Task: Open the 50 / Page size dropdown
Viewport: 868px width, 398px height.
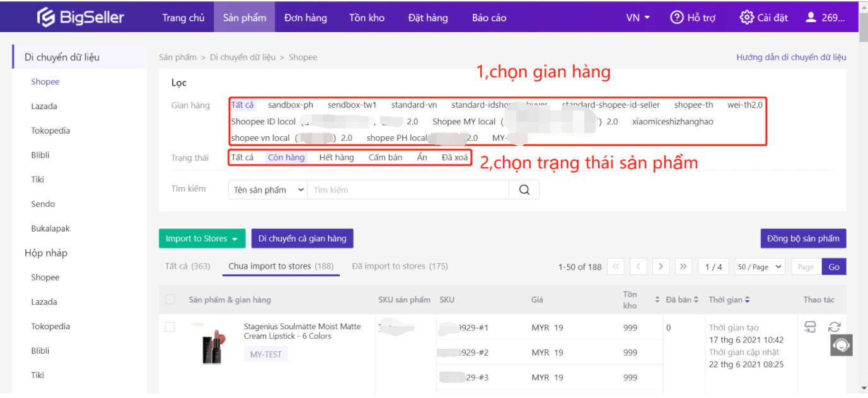Action: (x=760, y=267)
